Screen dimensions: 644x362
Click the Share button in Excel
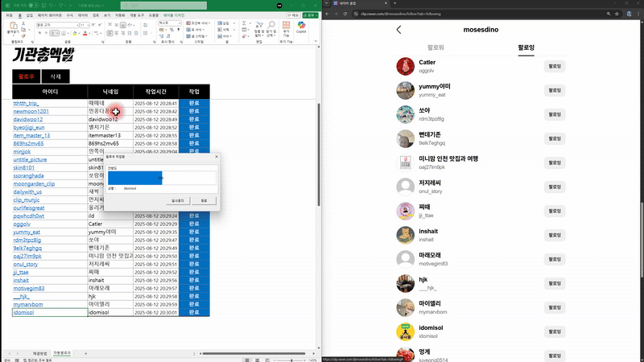coord(310,15)
